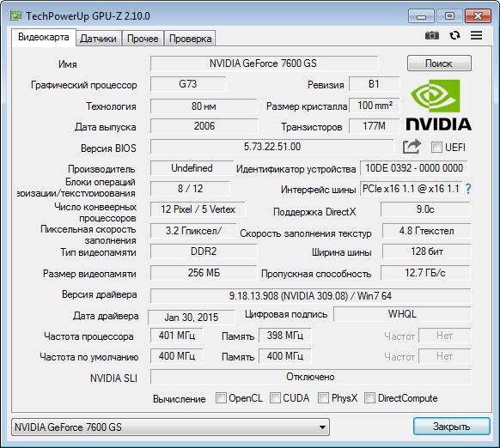Screen dimensions: 500x448
Task: Click the pixel fillrate field 3.2 Гпиксел/
Action: pos(193,231)
